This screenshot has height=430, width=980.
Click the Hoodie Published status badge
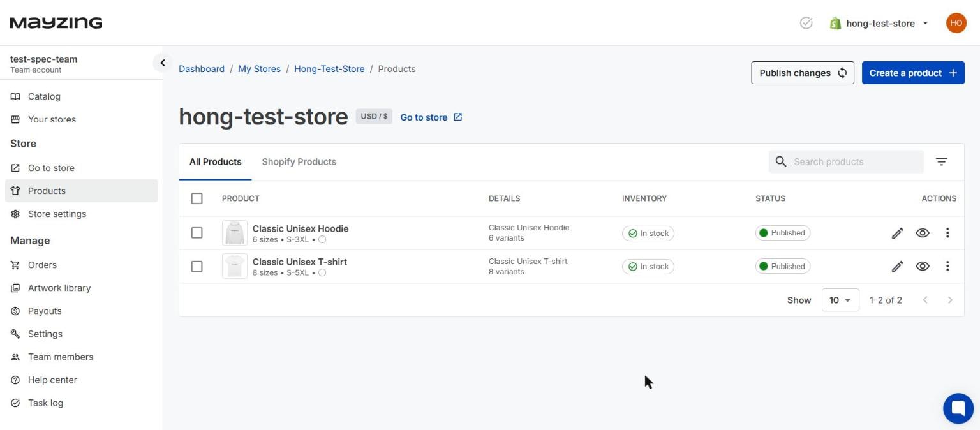coord(783,233)
